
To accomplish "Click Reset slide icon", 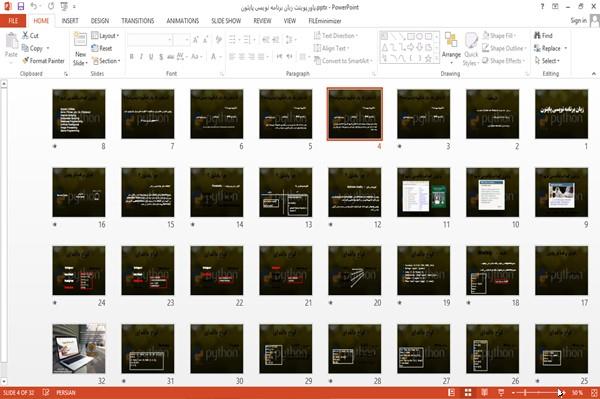I will coord(95,48).
